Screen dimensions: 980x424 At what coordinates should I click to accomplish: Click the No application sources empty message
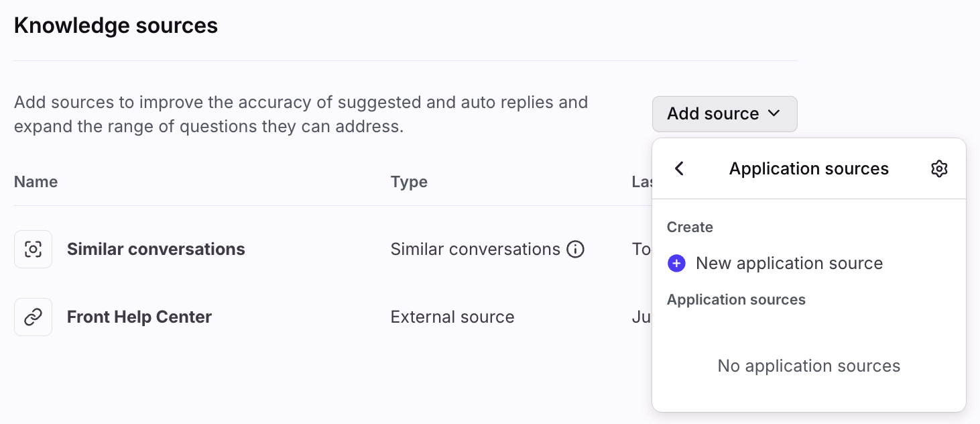pyautogui.click(x=808, y=366)
